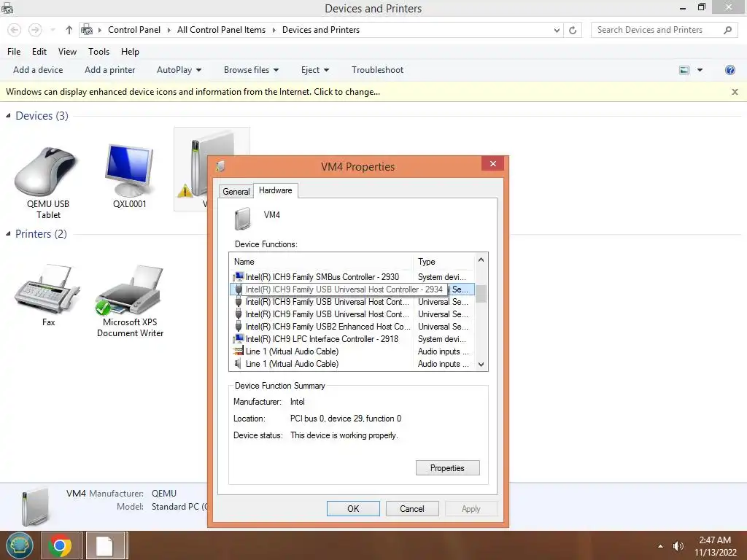Image resolution: width=747 pixels, height=560 pixels.
Task: Click All Control Panel Items breadcrumb
Action: [x=221, y=30]
